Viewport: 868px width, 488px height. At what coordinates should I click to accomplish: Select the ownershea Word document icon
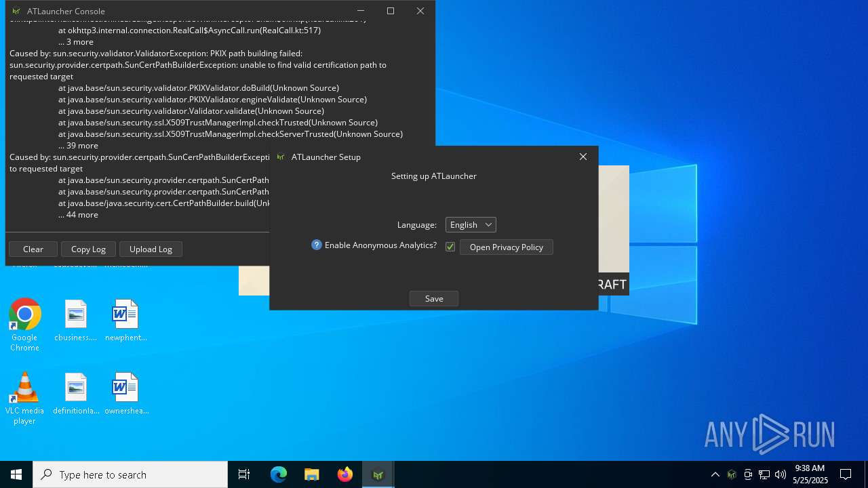[x=126, y=394]
